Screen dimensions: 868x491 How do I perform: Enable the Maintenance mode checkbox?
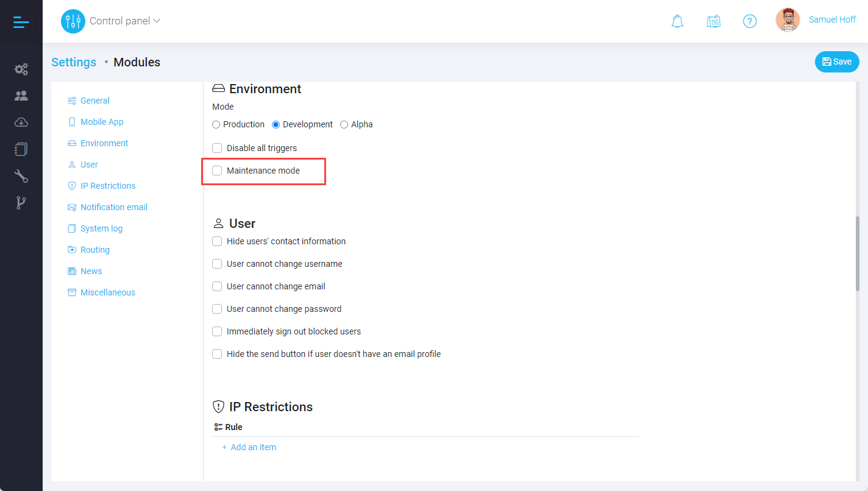pyautogui.click(x=217, y=171)
